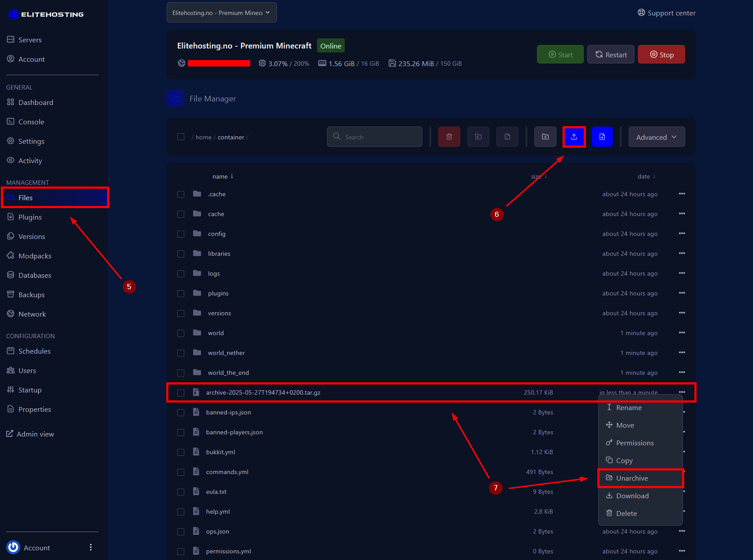The height and width of the screenshot is (560, 753).
Task: Expand the Advanced dropdown
Action: (656, 137)
